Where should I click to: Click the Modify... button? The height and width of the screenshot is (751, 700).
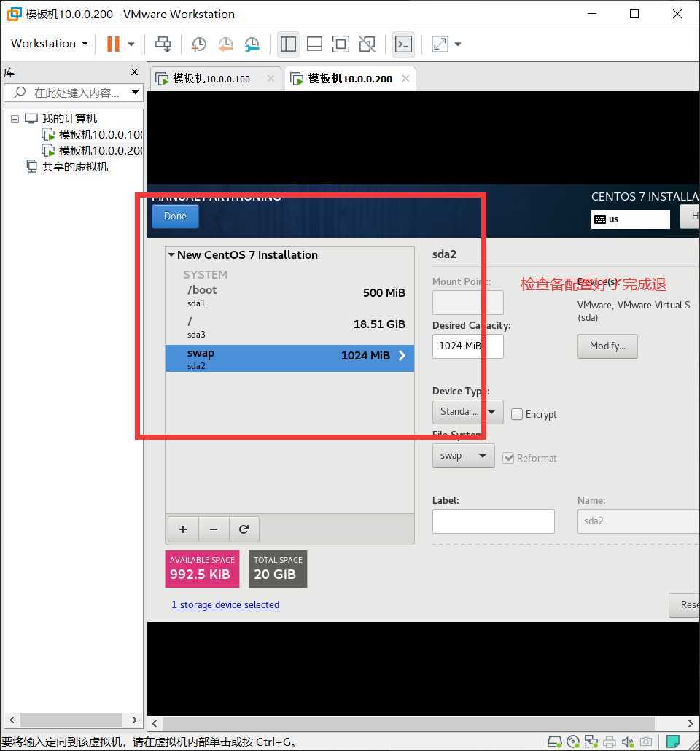point(607,346)
